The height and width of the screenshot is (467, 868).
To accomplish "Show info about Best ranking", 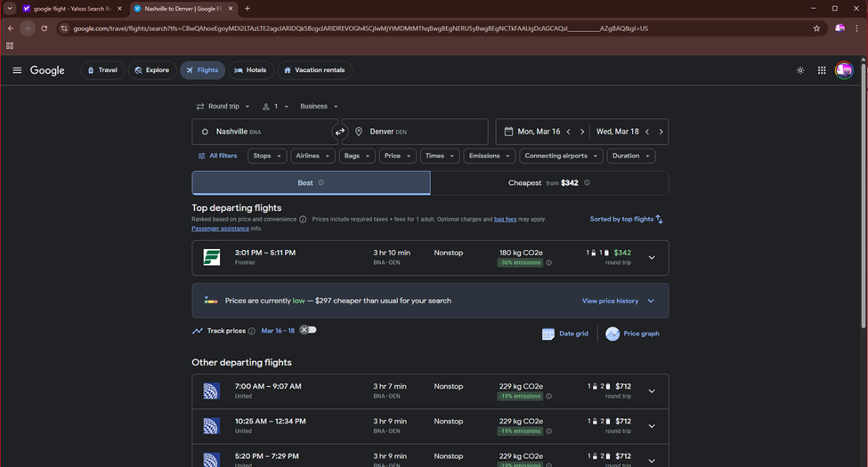I will point(321,183).
